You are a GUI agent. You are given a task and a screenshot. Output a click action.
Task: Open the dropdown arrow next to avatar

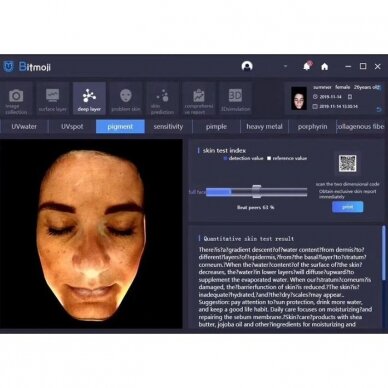(x=285, y=66)
